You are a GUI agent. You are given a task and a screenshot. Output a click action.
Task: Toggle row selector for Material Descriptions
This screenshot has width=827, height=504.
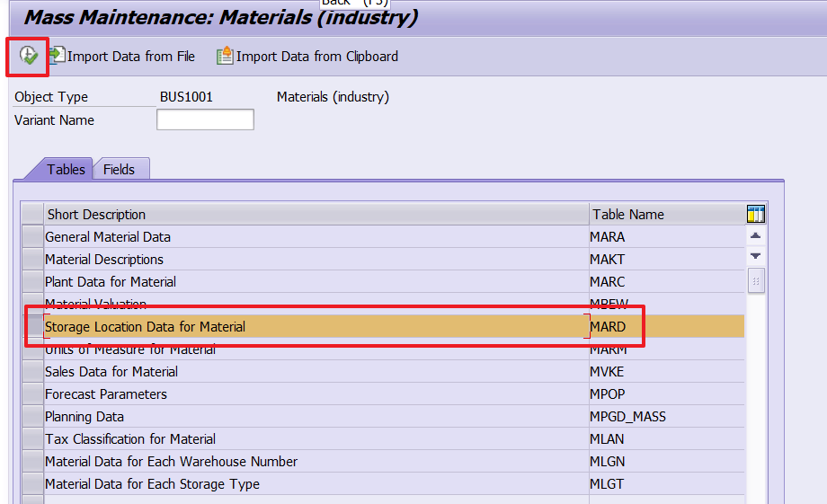pos(32,260)
